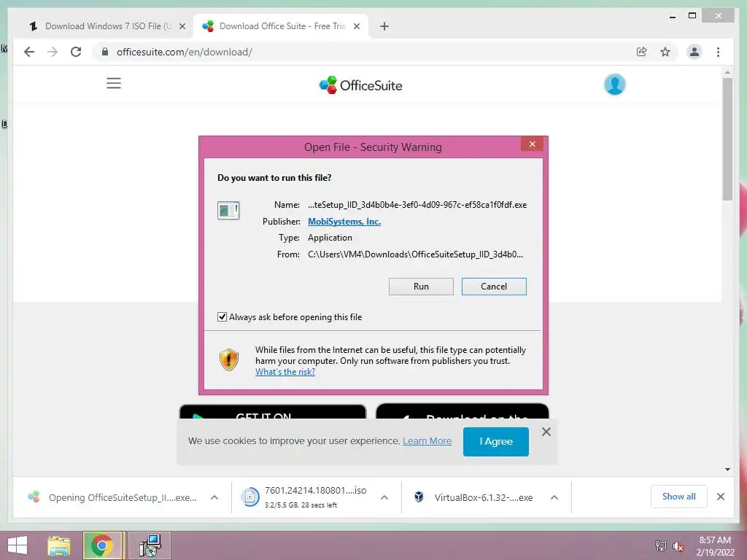
Task: Accept cookies with I Agree button
Action: [496, 441]
